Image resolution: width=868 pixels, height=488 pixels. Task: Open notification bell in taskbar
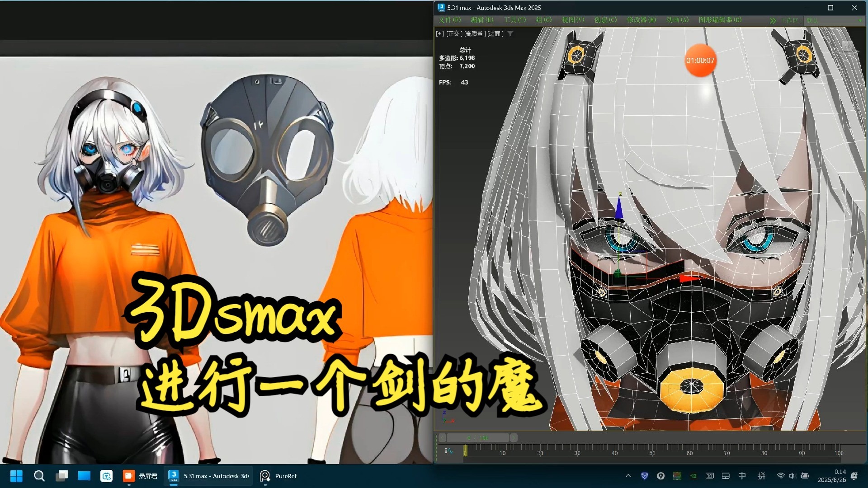854,476
